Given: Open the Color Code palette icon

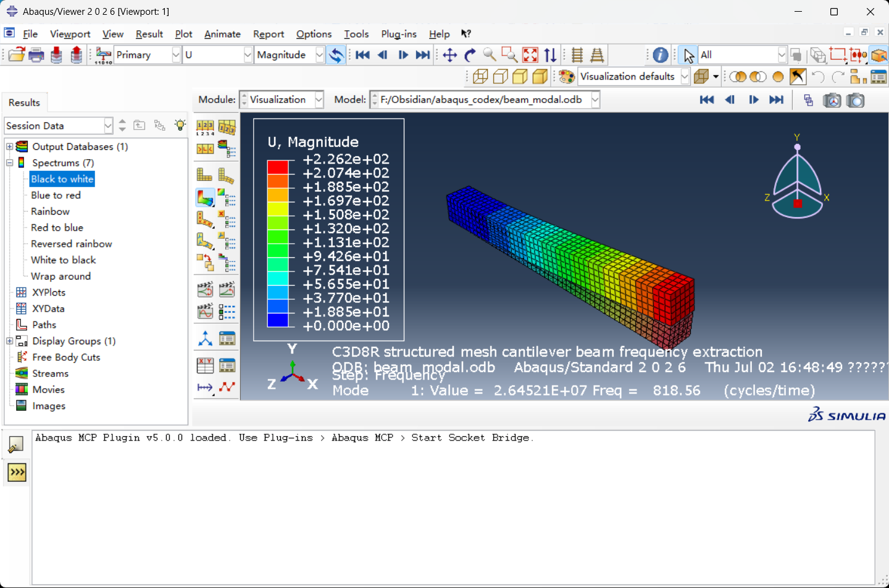Looking at the screenshot, I should click(x=567, y=77).
